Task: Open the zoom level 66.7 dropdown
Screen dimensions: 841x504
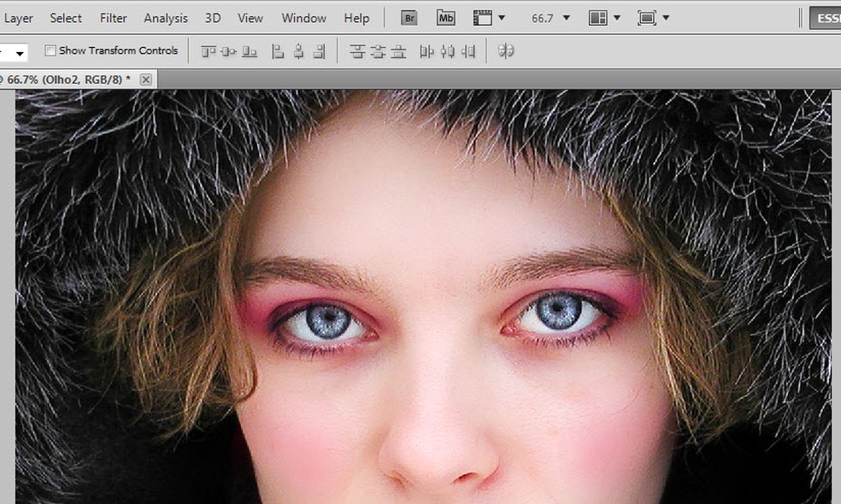Action: (x=566, y=18)
